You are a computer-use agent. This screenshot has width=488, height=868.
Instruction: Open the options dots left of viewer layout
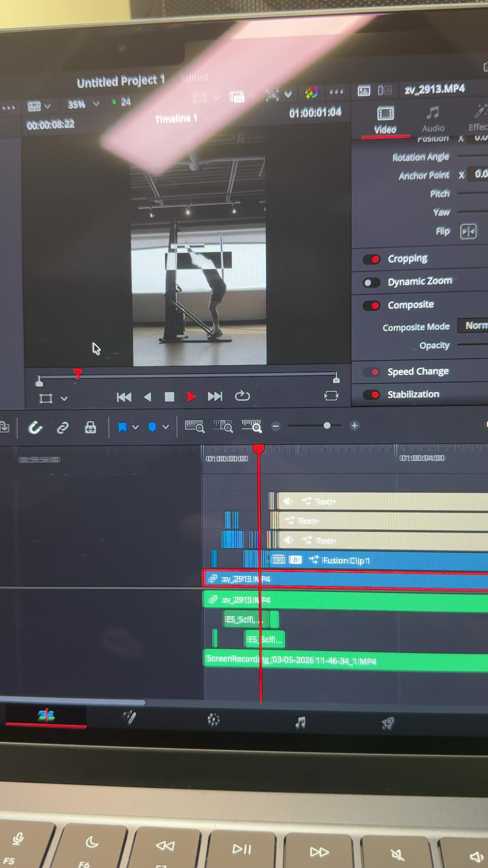point(9,108)
